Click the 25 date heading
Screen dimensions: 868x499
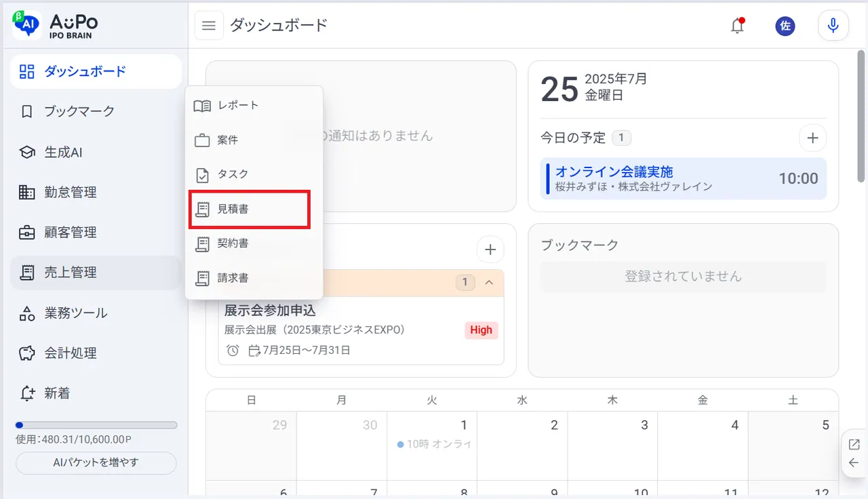coord(559,89)
